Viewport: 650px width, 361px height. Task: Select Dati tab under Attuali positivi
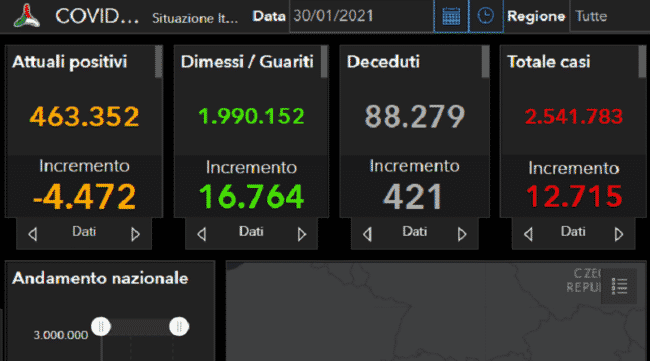pos(84,231)
